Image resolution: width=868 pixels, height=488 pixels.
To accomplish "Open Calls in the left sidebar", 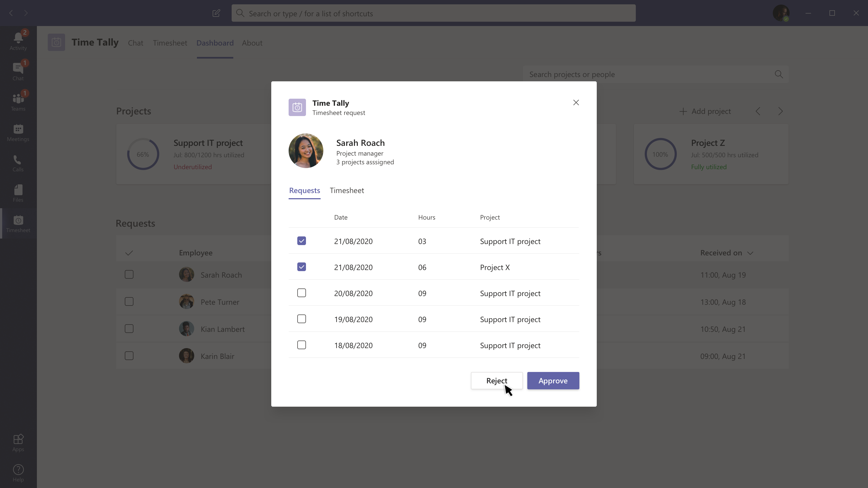I will click(18, 163).
